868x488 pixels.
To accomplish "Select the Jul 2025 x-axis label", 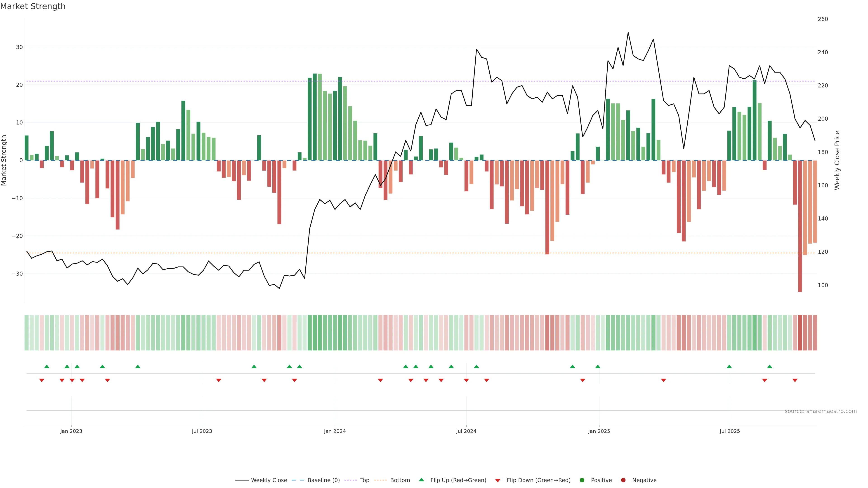I will (729, 431).
